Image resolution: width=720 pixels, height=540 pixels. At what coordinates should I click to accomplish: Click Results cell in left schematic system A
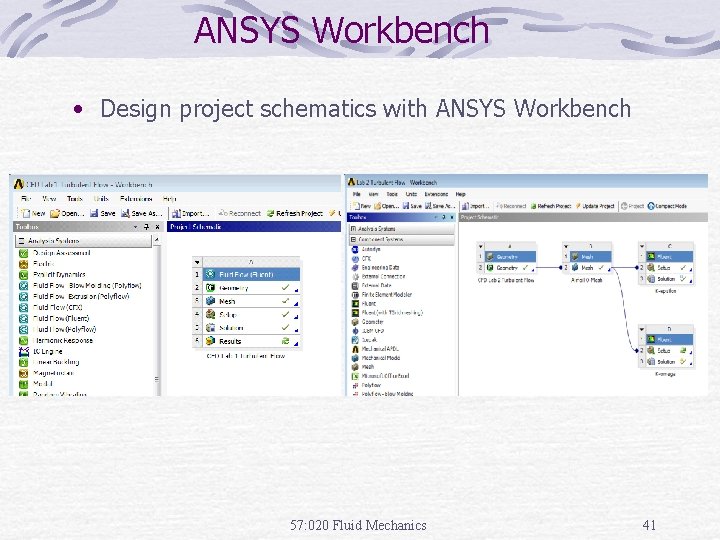[251, 341]
